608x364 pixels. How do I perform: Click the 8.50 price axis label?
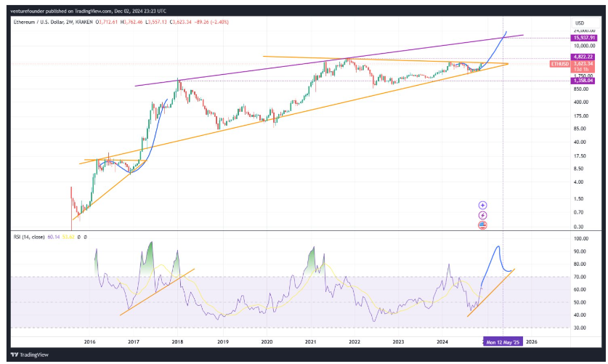(x=579, y=169)
